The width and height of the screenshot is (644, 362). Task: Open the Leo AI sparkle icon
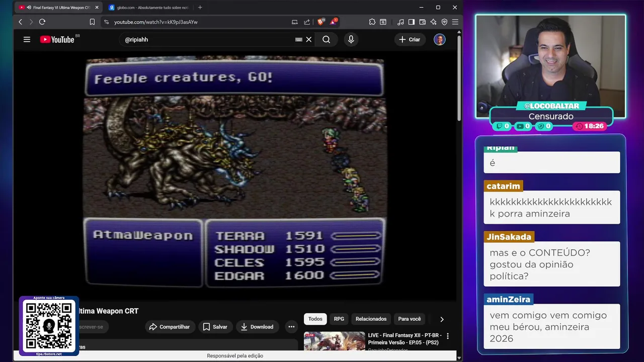pyautogui.click(x=433, y=22)
